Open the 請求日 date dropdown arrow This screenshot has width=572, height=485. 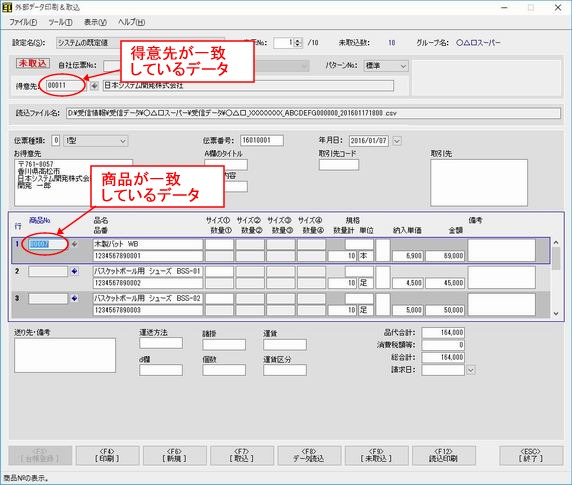471,370
